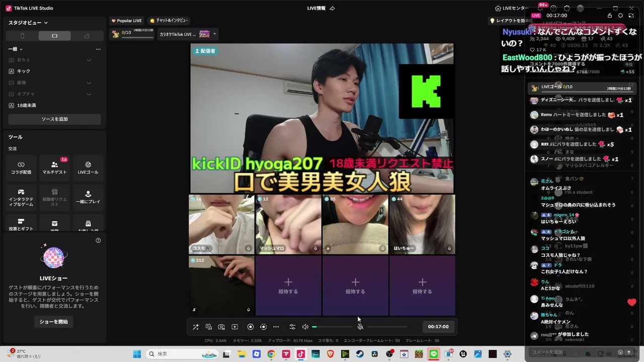
Task: Click ショーを開始 button
Action: pos(54,322)
